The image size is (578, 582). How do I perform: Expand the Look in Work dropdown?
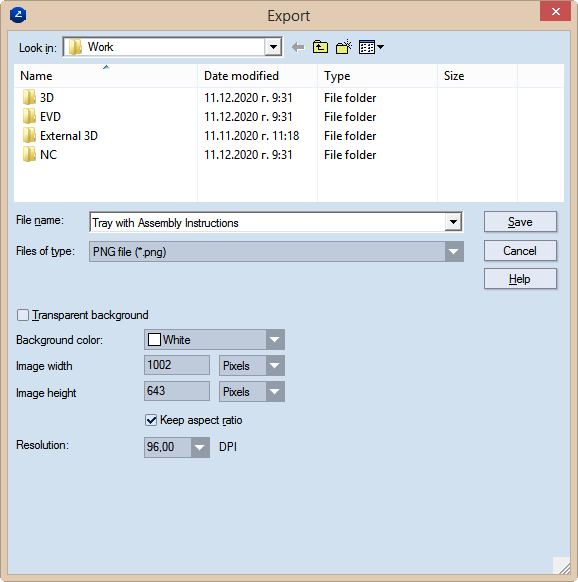[273, 47]
